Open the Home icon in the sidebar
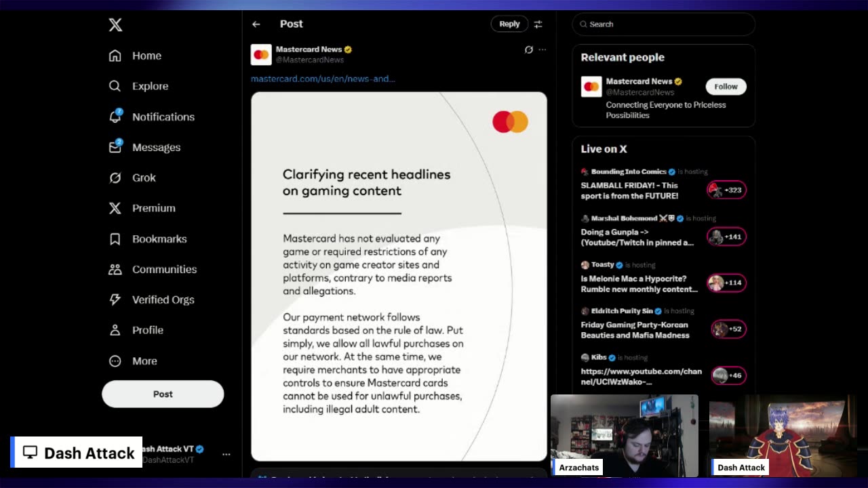 (x=115, y=56)
